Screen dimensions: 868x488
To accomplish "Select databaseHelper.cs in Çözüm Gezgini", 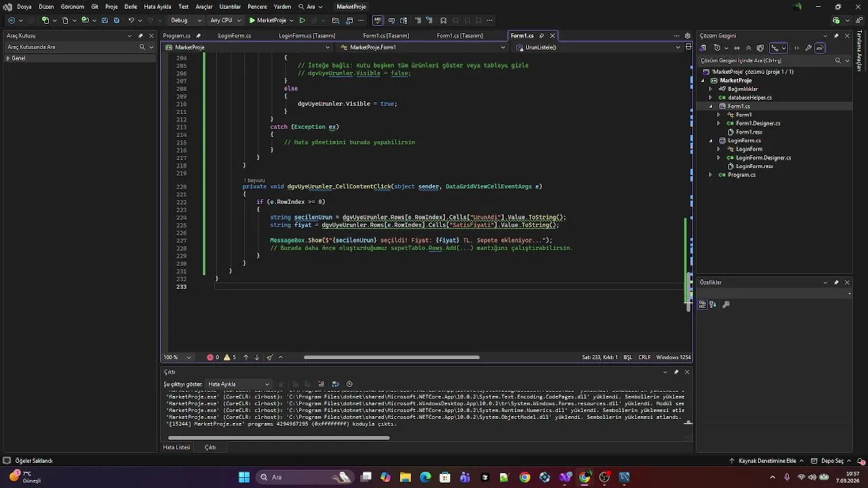I will (x=749, y=98).
